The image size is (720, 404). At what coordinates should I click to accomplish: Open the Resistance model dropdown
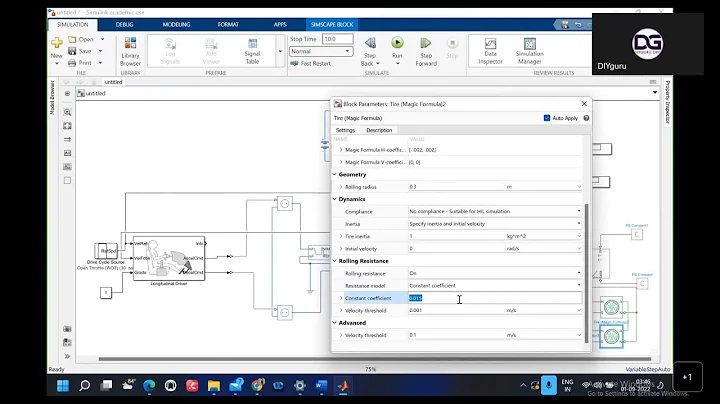coord(495,286)
